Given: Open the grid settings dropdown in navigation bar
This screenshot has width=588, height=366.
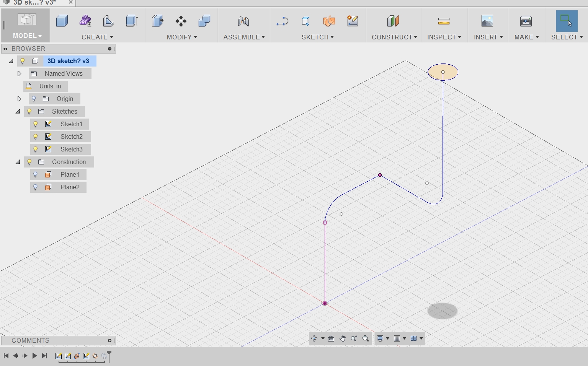Looking at the screenshot, I should pos(405,338).
